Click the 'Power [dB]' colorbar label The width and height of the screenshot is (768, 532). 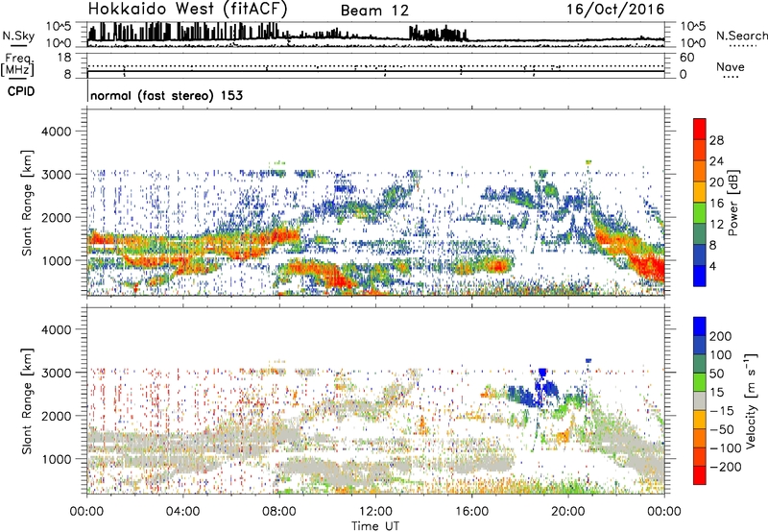click(x=732, y=203)
